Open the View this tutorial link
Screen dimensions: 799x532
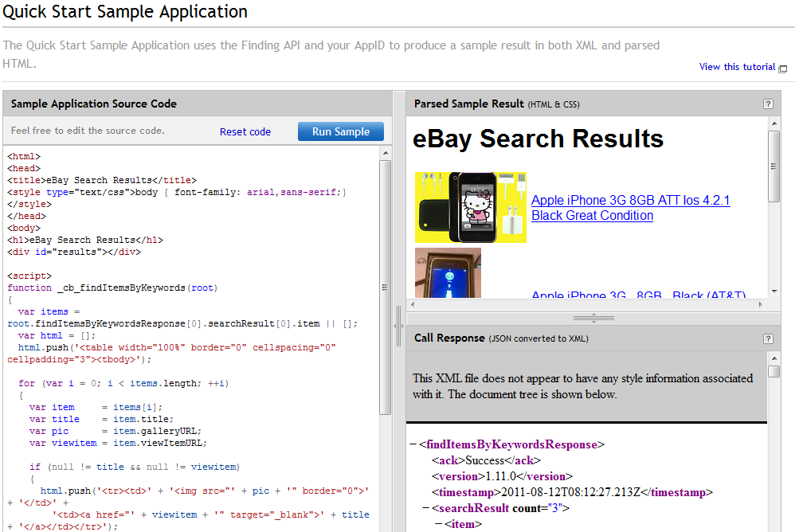(737, 67)
